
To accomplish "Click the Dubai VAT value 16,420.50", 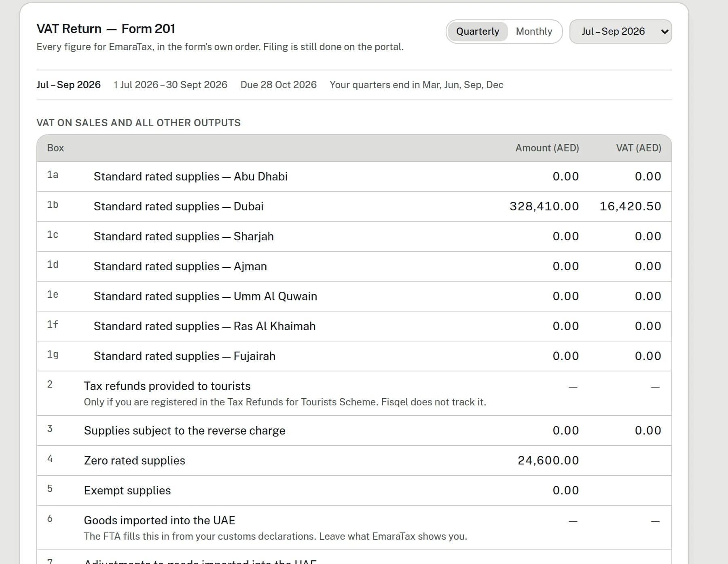I will pos(630,206).
